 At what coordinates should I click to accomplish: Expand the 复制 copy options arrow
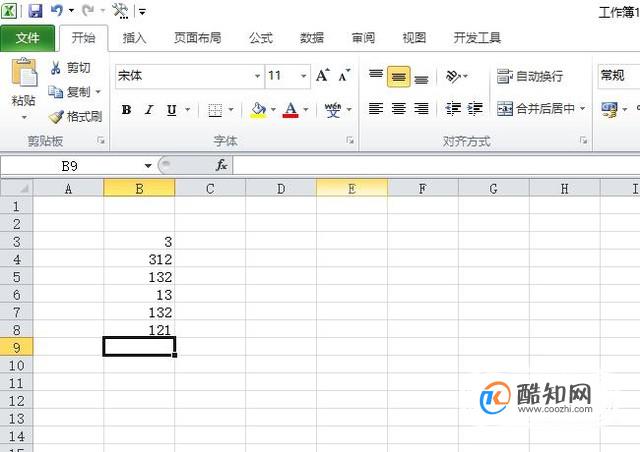[x=98, y=92]
